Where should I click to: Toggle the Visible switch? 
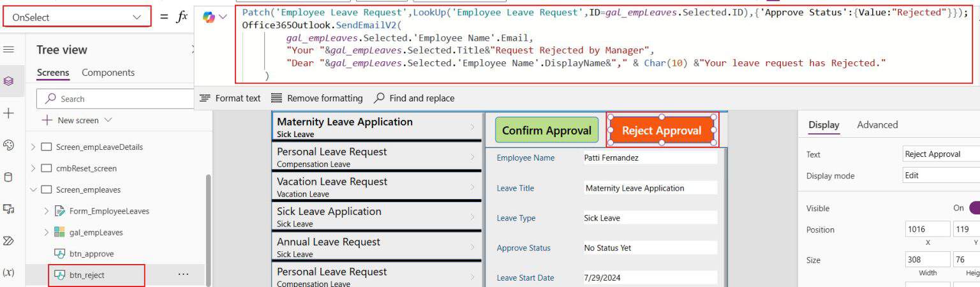coord(974,208)
